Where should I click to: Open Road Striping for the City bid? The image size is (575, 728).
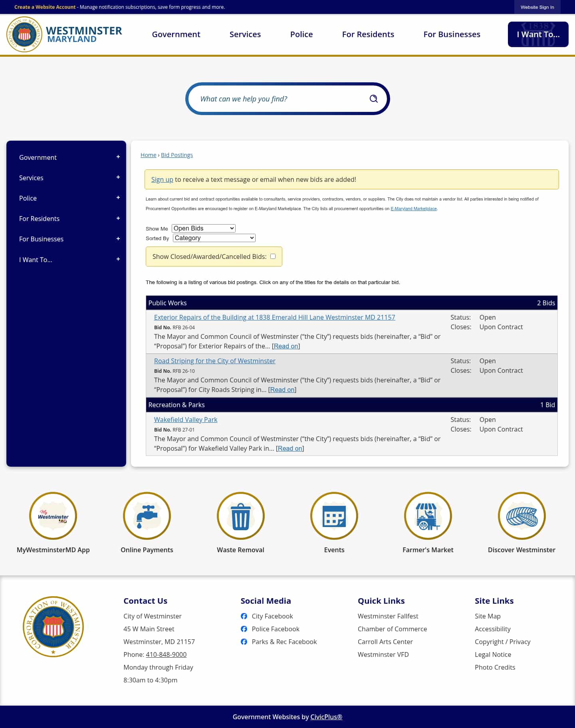tap(215, 361)
